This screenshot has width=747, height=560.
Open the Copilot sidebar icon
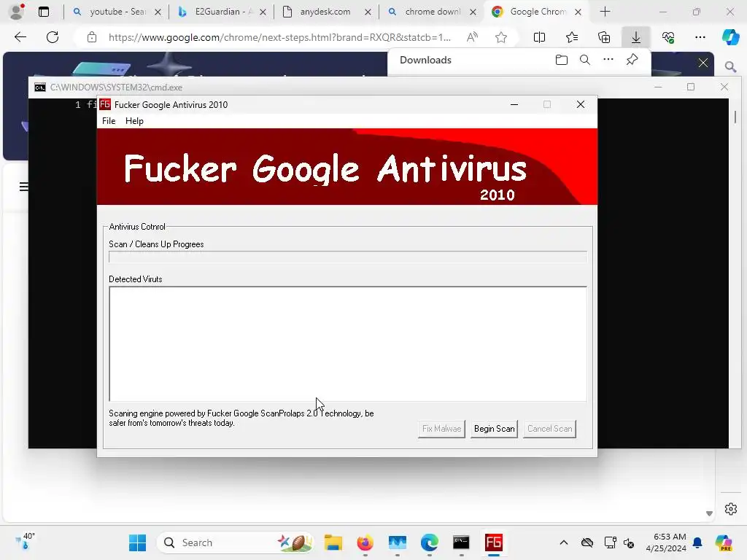tap(730, 37)
